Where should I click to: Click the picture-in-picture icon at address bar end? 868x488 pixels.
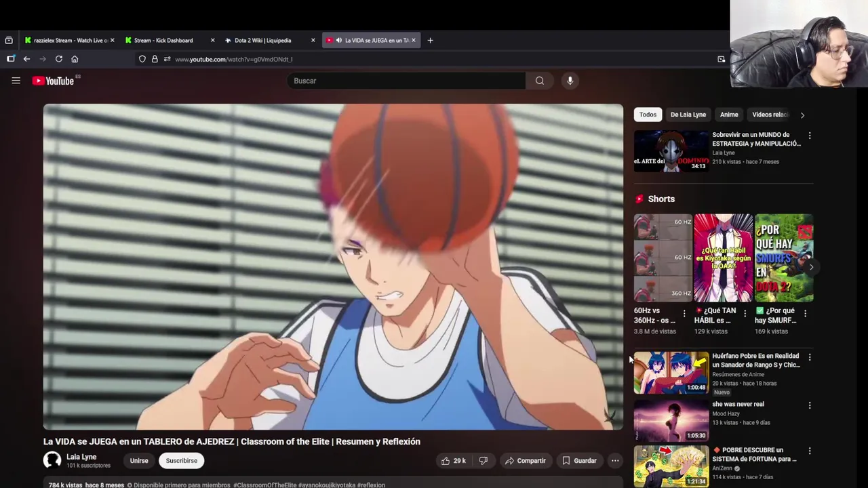[722, 59]
